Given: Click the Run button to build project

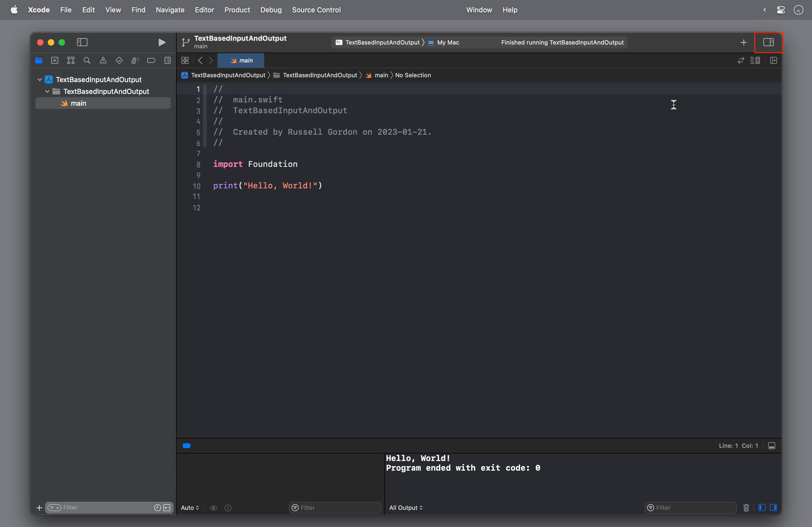Looking at the screenshot, I should point(162,42).
